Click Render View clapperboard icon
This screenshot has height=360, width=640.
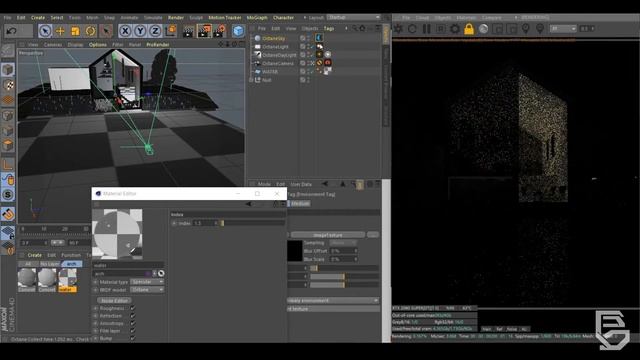(x=188, y=31)
